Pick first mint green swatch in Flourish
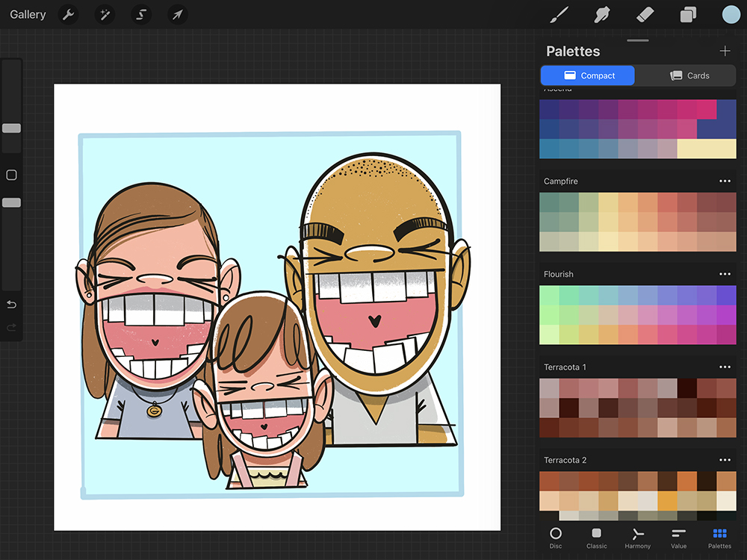Image resolution: width=747 pixels, height=560 pixels. [549, 295]
